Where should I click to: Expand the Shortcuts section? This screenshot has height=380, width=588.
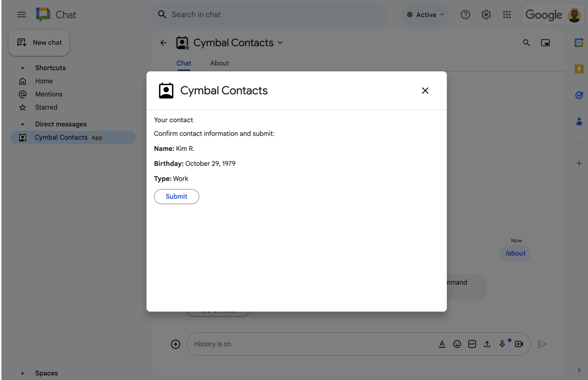click(x=22, y=68)
